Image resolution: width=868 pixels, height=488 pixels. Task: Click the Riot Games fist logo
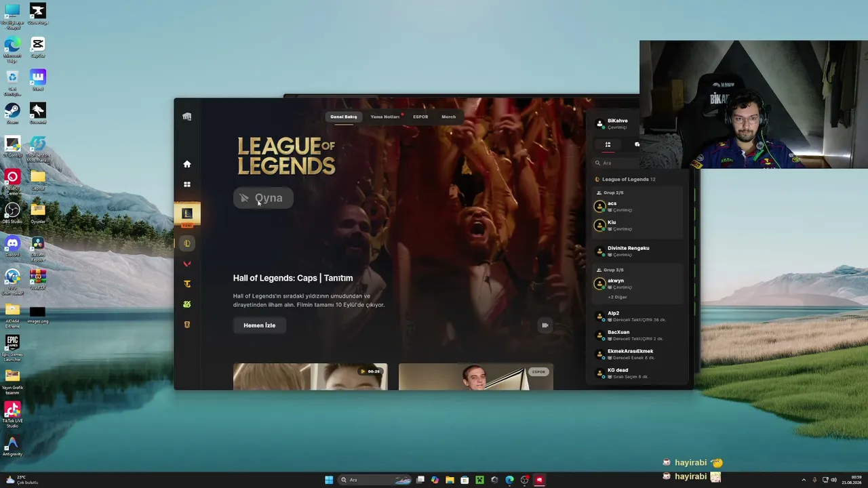(x=187, y=117)
